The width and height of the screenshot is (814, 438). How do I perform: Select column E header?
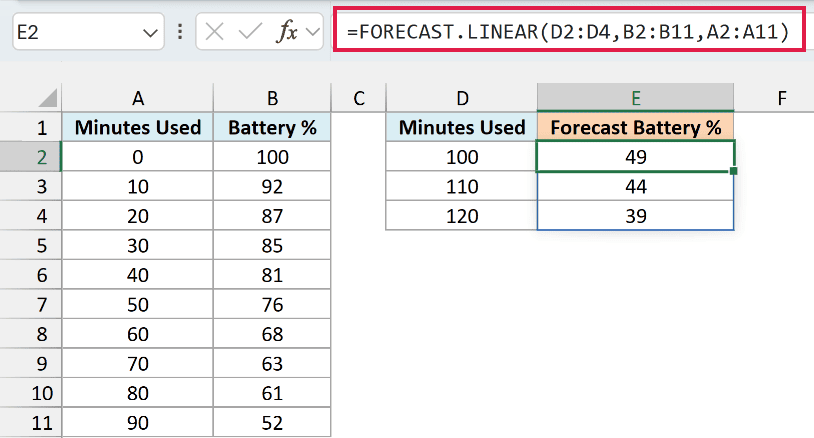pyautogui.click(x=635, y=98)
